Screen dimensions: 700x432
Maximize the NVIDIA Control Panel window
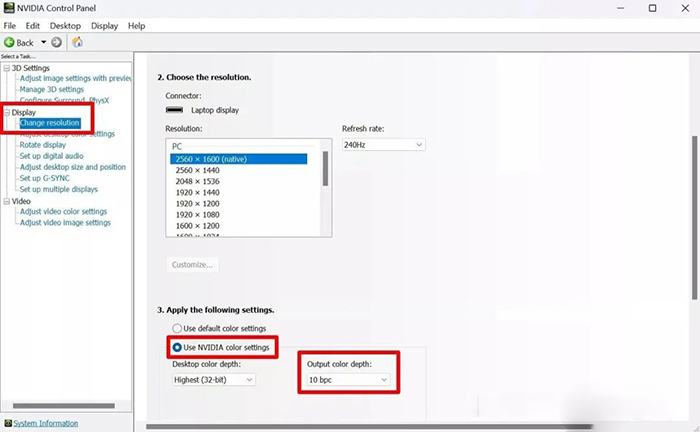click(652, 8)
